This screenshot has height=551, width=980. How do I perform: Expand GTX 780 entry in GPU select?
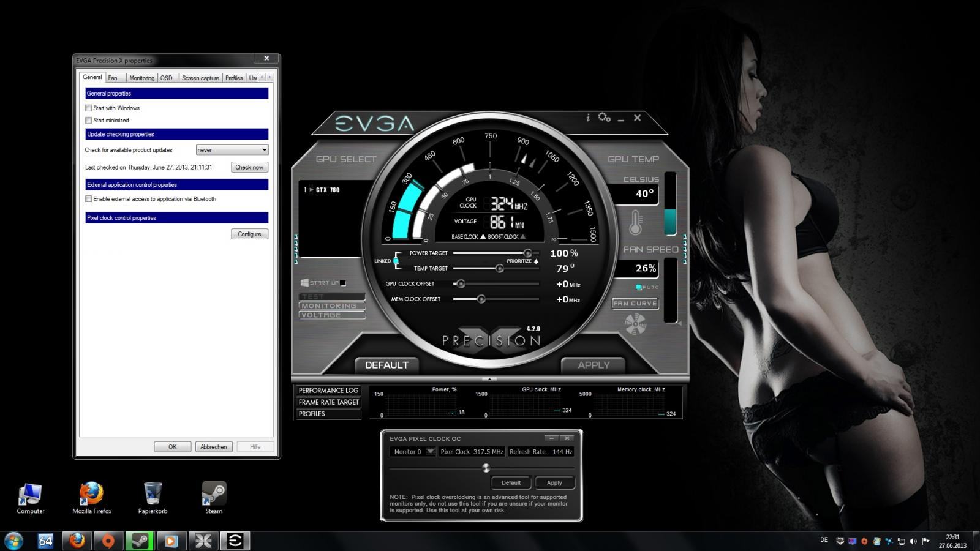(311, 190)
